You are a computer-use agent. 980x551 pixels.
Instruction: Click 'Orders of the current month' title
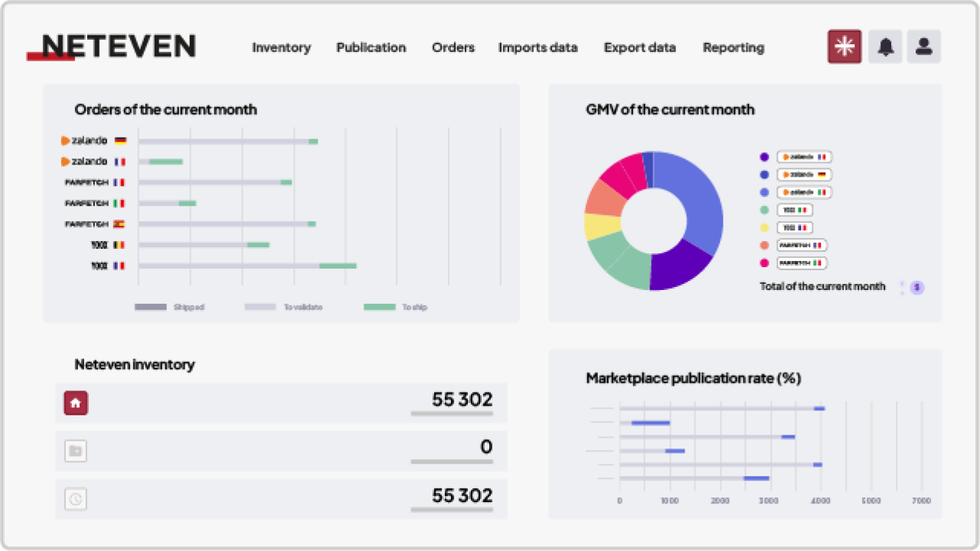[x=165, y=109]
